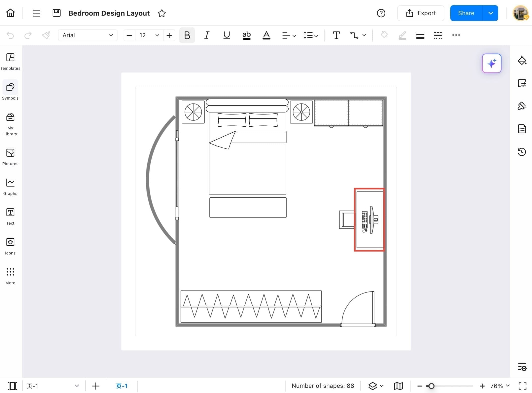Click the Format Painter icon
This screenshot has width=532, height=393.
(46, 35)
